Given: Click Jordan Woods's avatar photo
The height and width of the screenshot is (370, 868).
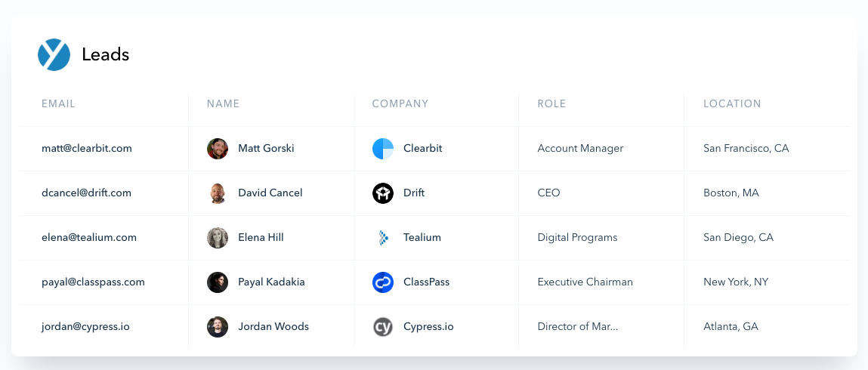Looking at the screenshot, I should pos(218,327).
